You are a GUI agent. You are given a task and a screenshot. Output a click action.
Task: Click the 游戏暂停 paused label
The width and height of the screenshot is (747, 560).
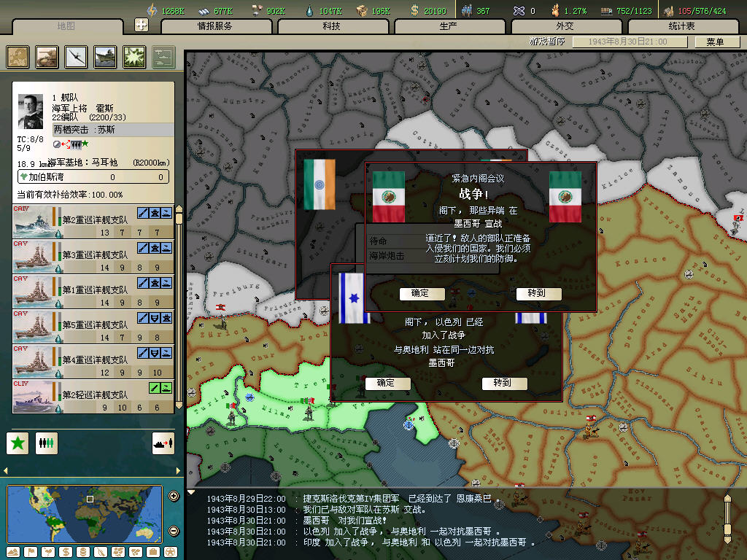(547, 42)
